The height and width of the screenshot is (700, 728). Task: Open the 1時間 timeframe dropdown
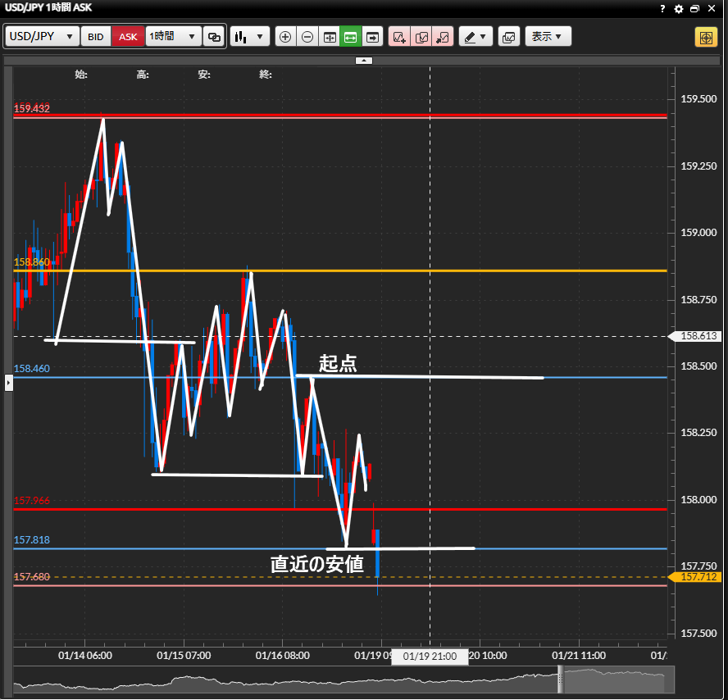click(173, 37)
